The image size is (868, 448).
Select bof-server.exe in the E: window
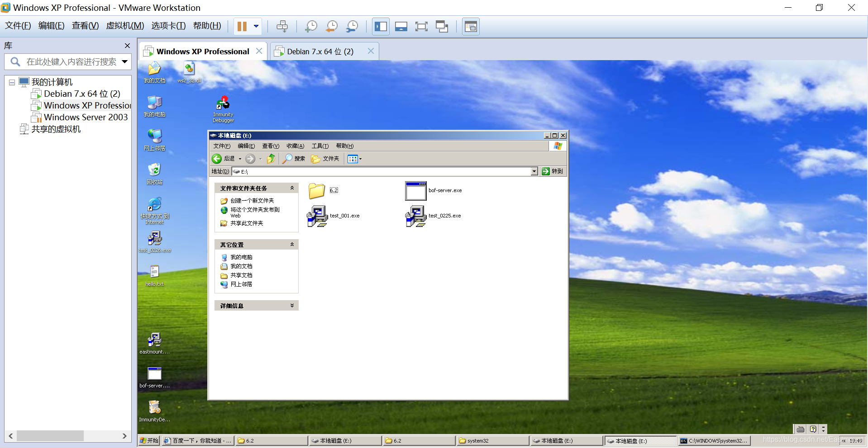click(x=434, y=190)
